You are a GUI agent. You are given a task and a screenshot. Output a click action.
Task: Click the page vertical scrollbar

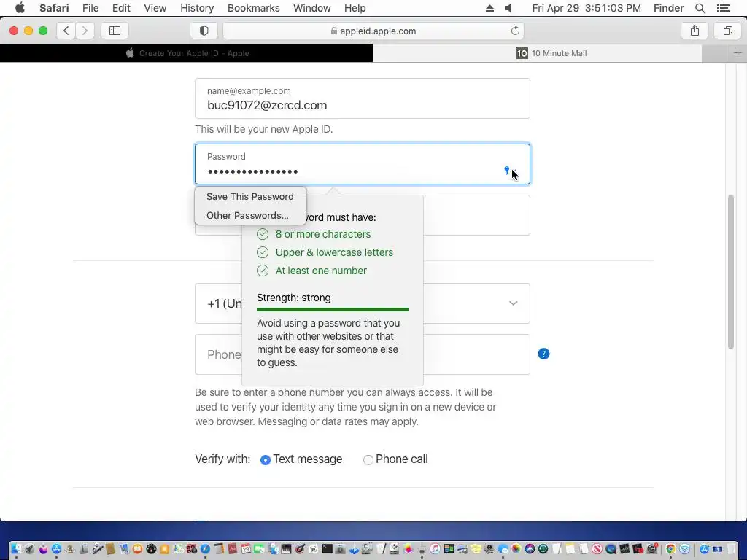(x=731, y=271)
